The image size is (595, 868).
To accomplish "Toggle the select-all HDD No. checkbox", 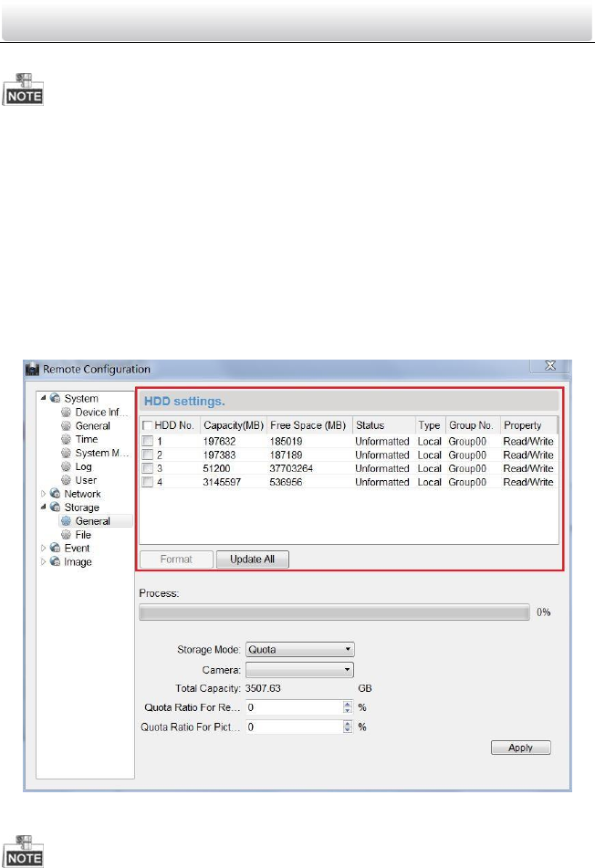I will coord(147,425).
